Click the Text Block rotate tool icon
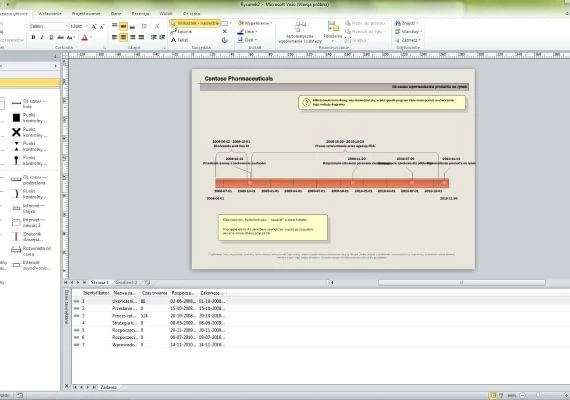The image size is (570, 400). pos(225,40)
